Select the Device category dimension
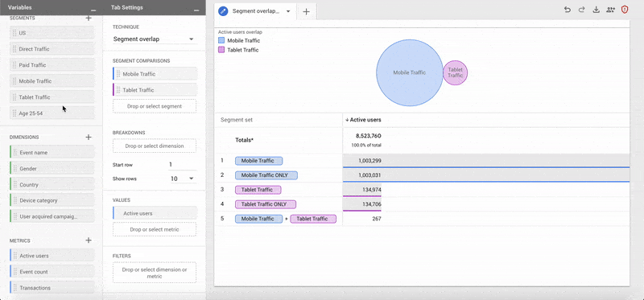 [x=52, y=201]
